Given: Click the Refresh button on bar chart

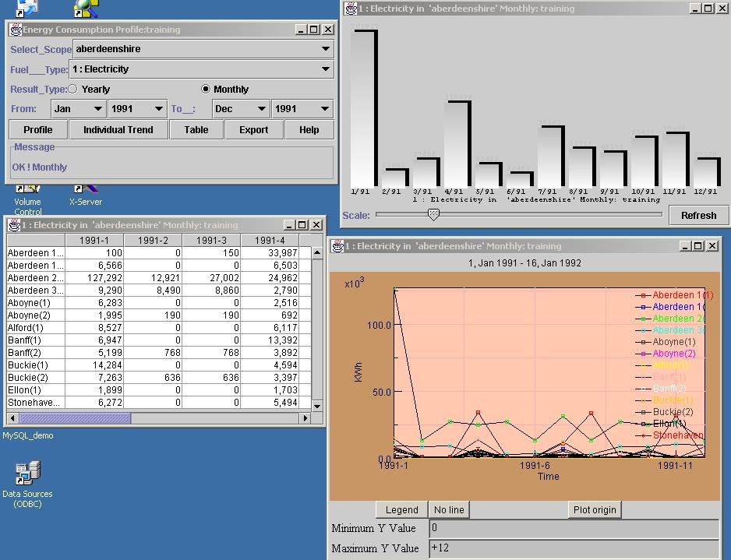Looking at the screenshot, I should pyautogui.click(x=698, y=216).
